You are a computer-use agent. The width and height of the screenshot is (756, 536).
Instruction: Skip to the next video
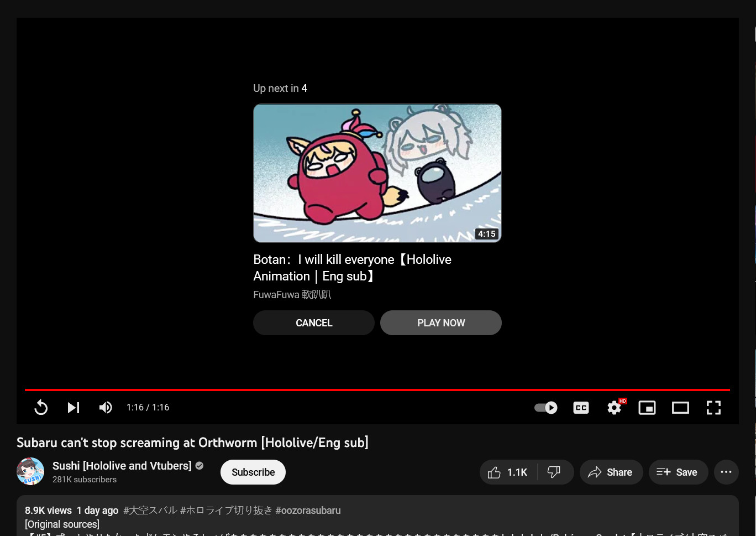[x=73, y=408]
